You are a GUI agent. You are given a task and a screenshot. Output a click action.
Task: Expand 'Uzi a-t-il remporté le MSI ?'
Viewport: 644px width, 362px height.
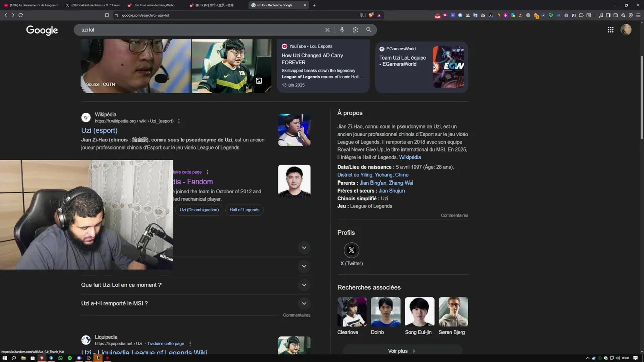point(196,303)
